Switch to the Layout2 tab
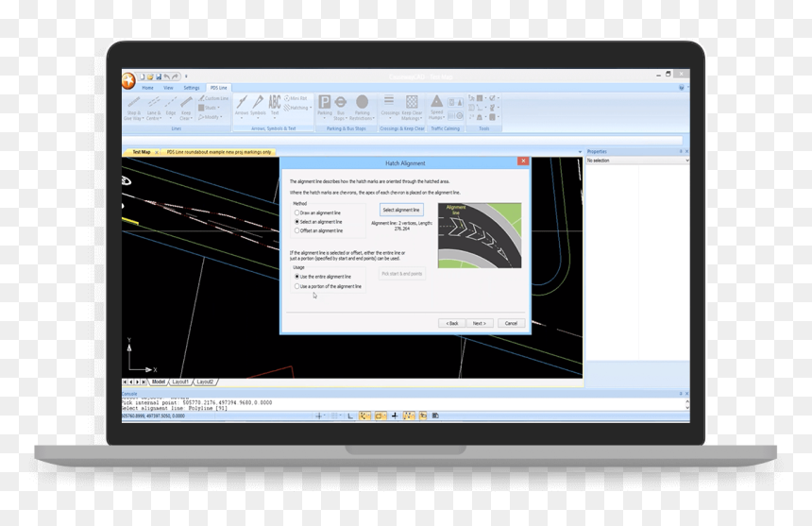 205,382
